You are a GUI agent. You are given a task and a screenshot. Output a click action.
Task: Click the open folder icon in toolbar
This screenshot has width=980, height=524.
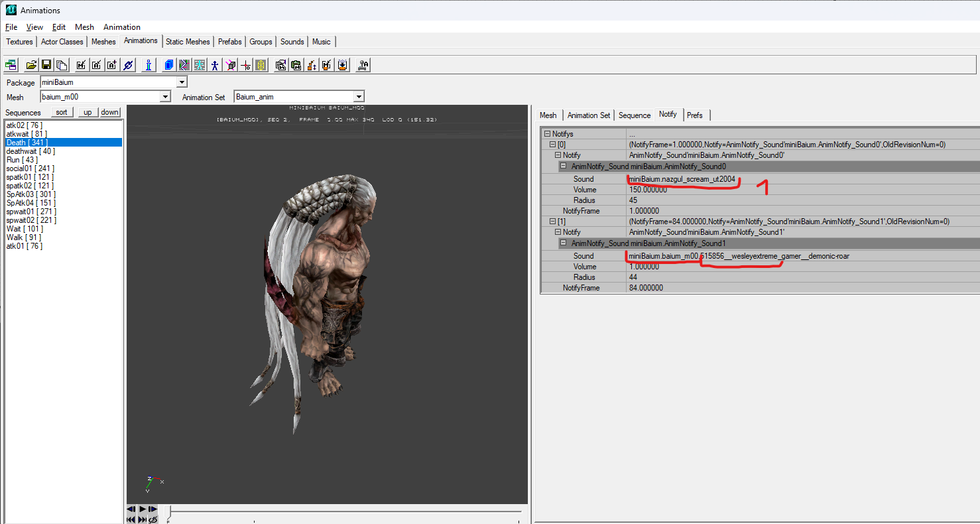(31, 65)
